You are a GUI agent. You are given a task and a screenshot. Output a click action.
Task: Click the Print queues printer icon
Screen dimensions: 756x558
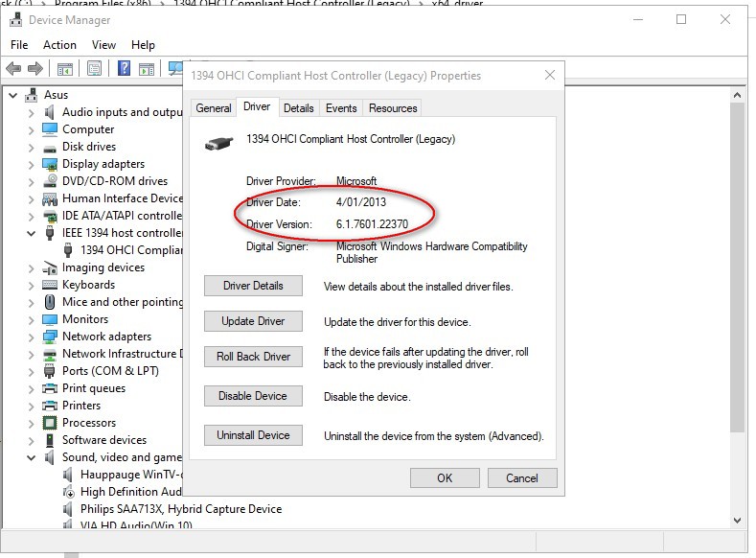click(x=50, y=388)
